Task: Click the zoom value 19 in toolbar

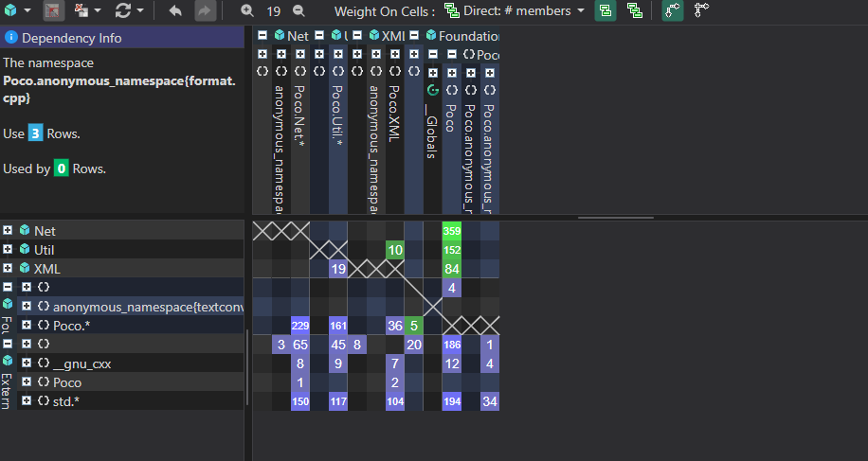Action: coord(274,11)
